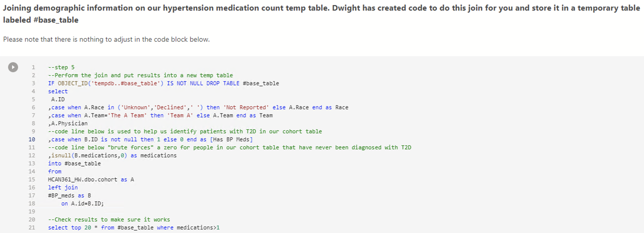Screen dimensions: 644x233
Task: Click the "left join" keyword text
Action: (63, 187)
